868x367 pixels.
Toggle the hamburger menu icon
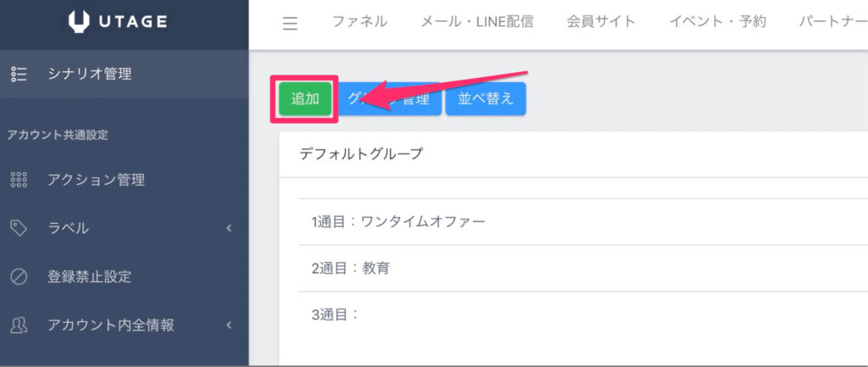[290, 23]
